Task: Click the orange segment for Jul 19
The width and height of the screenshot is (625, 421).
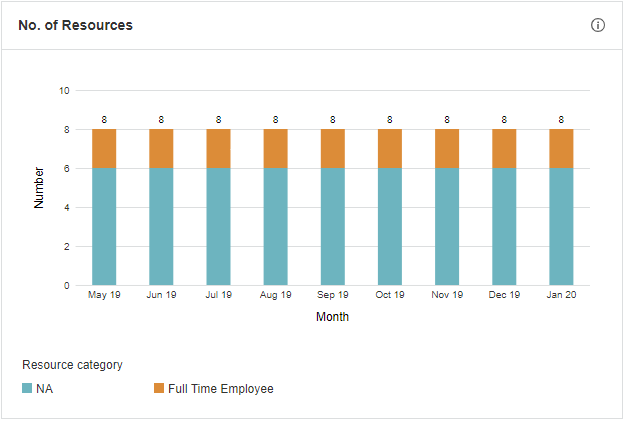Action: pyautogui.click(x=218, y=148)
